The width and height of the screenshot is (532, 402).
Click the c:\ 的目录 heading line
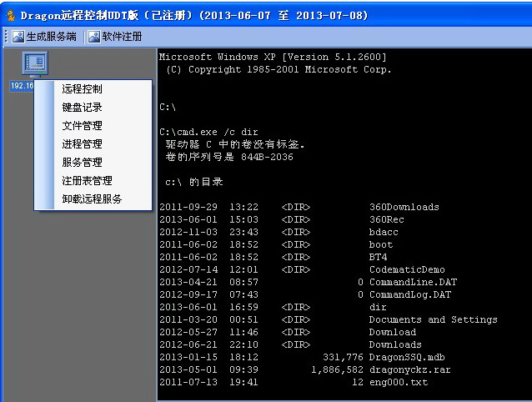pos(193,182)
